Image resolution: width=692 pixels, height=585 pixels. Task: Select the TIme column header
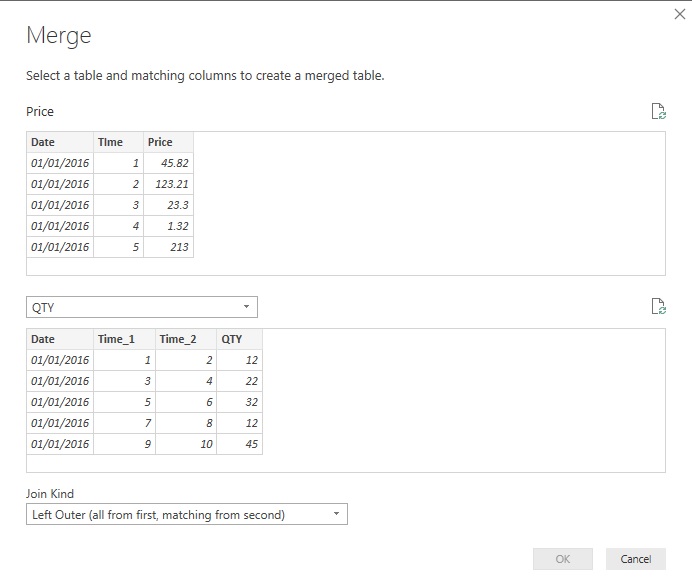click(x=118, y=142)
